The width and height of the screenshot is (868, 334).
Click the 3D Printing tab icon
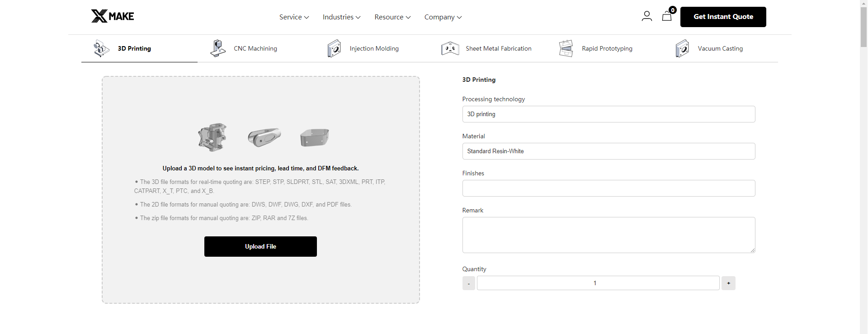pyautogui.click(x=101, y=48)
